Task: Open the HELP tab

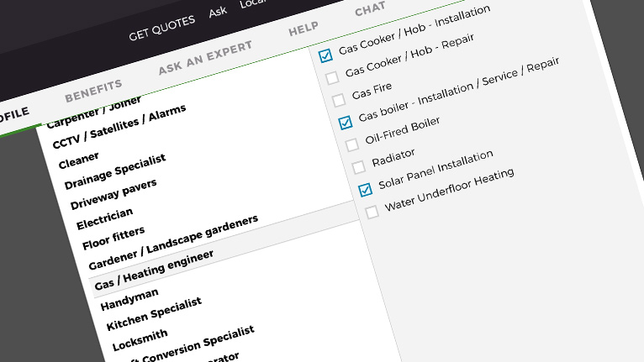Action: pos(304,29)
